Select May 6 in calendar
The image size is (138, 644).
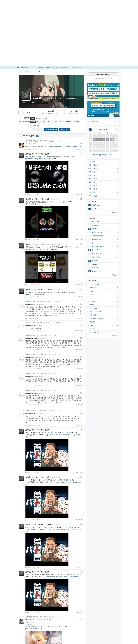point(95,140)
